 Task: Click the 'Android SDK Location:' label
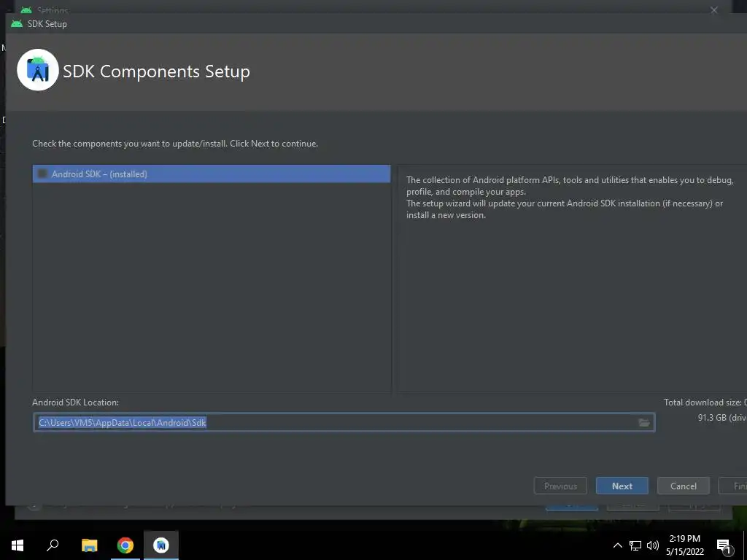[75, 402]
